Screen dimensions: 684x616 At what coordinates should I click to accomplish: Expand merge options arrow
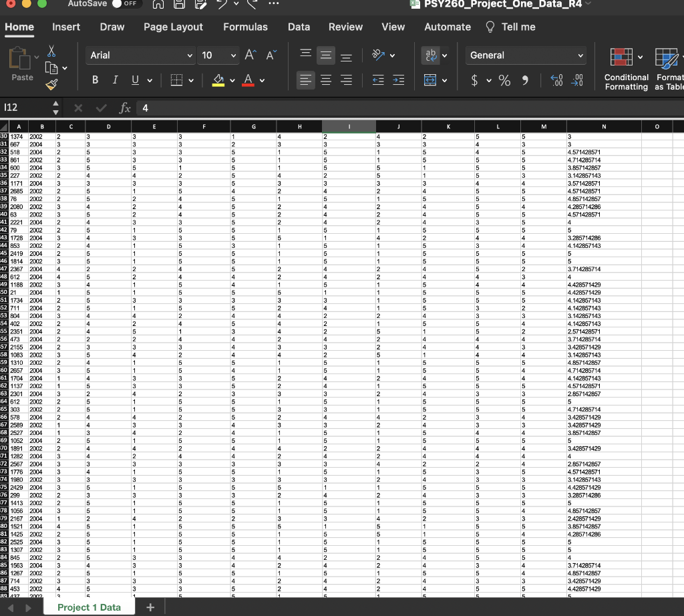point(444,80)
